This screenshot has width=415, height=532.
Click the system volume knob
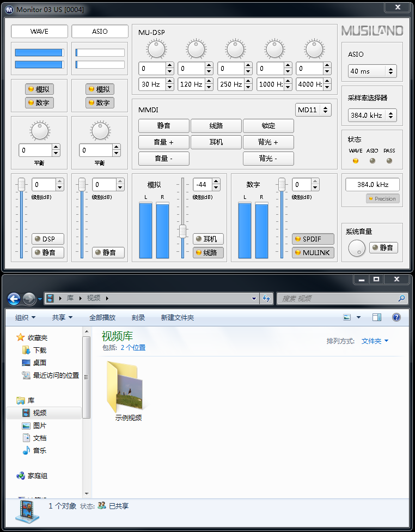[x=357, y=248]
